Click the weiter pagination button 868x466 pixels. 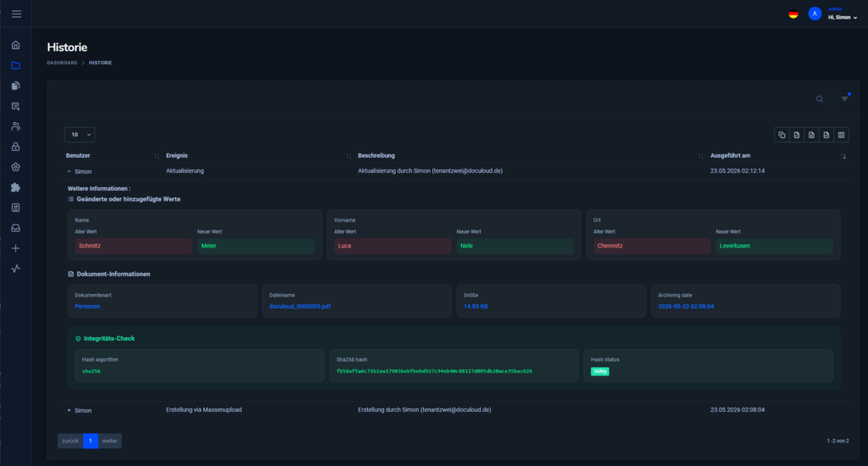pyautogui.click(x=109, y=441)
